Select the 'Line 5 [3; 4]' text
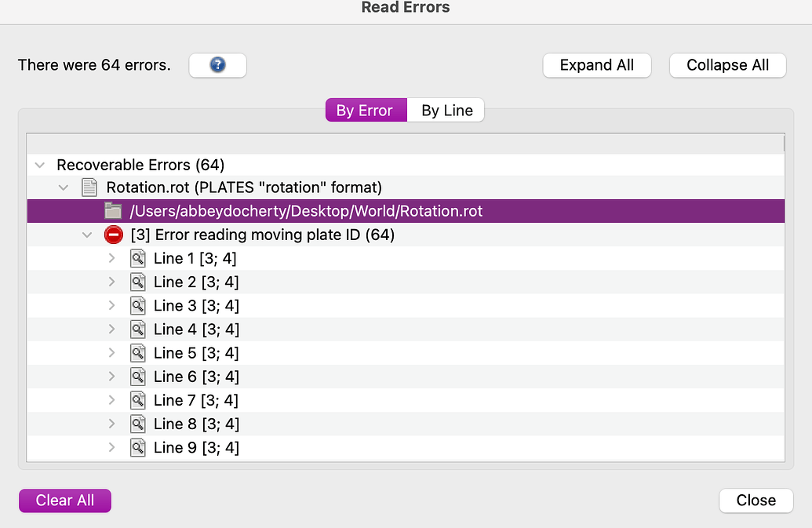 click(x=196, y=353)
